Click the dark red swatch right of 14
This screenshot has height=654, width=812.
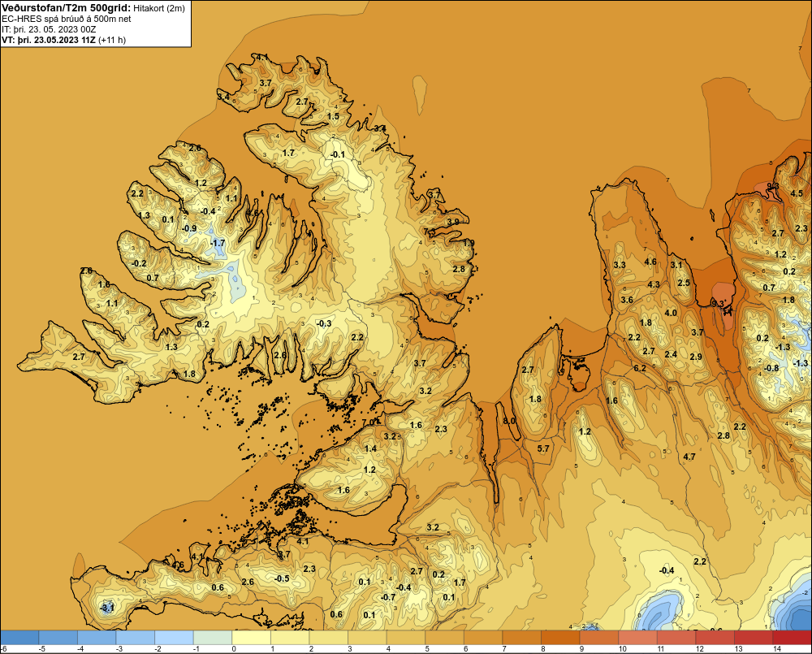click(793, 638)
